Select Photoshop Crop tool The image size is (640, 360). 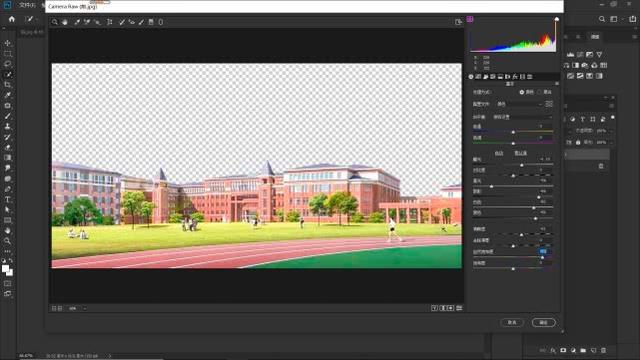(8, 84)
